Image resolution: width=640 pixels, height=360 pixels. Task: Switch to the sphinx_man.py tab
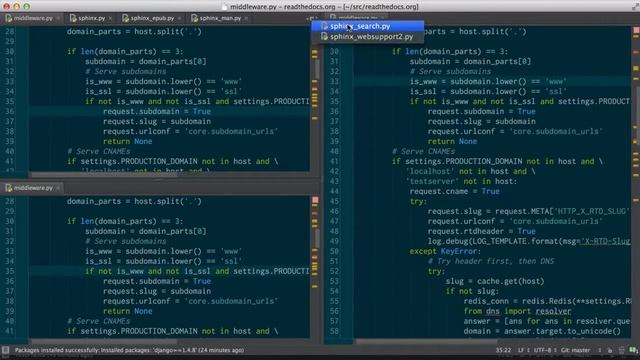coord(220,18)
